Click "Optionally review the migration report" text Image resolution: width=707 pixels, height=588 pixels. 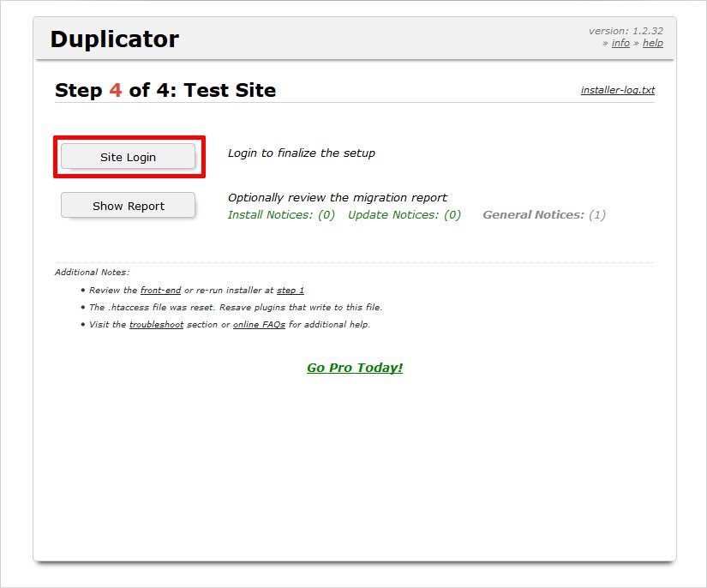[337, 197]
